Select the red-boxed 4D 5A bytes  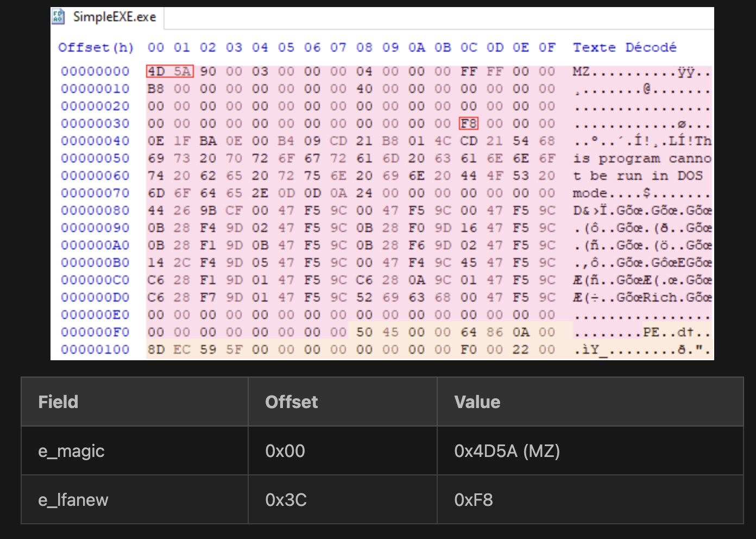169,72
